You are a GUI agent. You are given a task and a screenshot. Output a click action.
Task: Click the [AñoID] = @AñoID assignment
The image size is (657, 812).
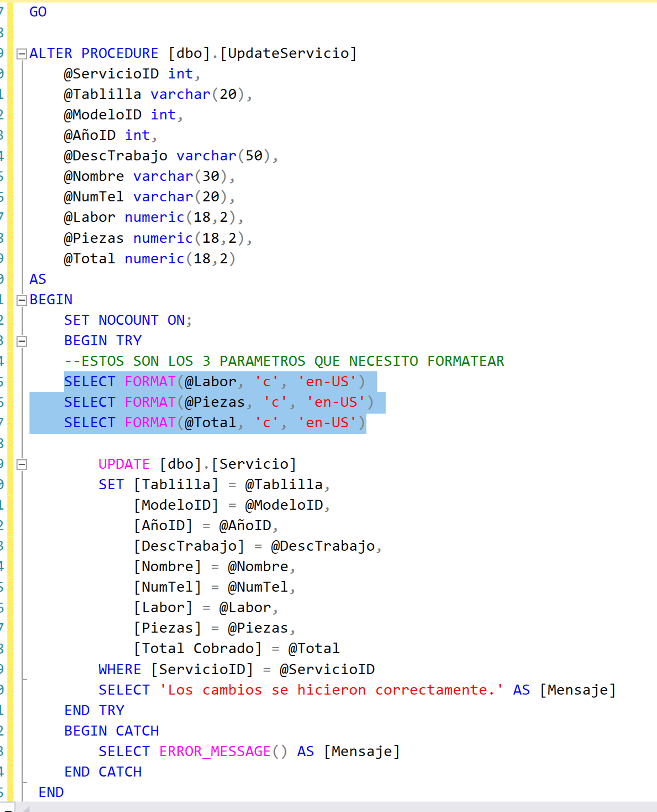coord(206,526)
